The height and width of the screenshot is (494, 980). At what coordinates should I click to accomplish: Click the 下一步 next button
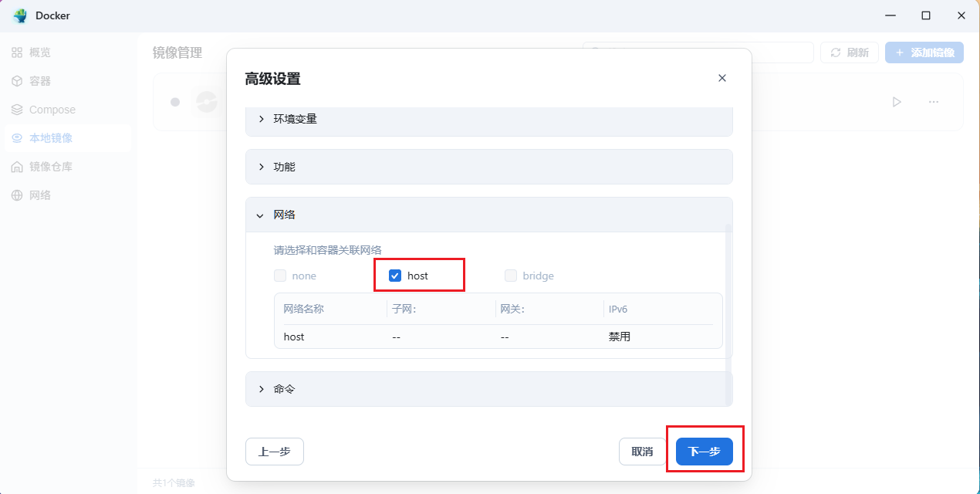coord(704,452)
